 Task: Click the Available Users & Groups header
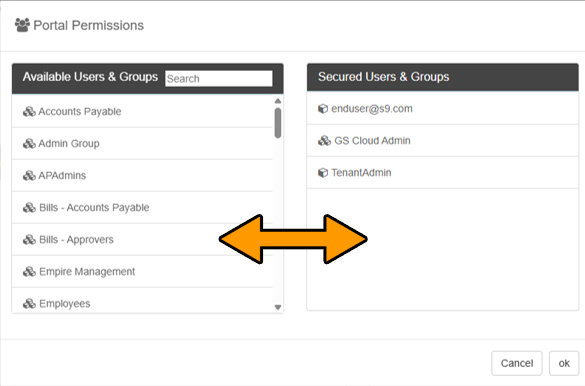(90, 77)
